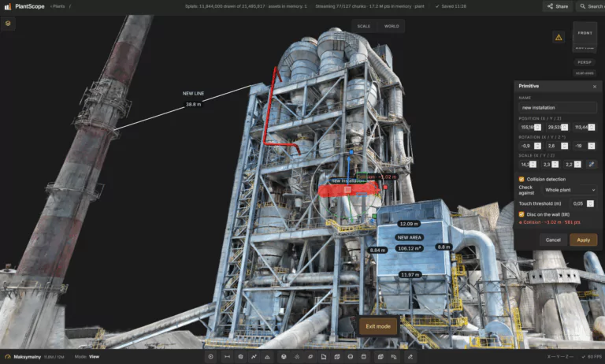
Task: Switch gizmo to SCALE mode
Action: (x=363, y=26)
